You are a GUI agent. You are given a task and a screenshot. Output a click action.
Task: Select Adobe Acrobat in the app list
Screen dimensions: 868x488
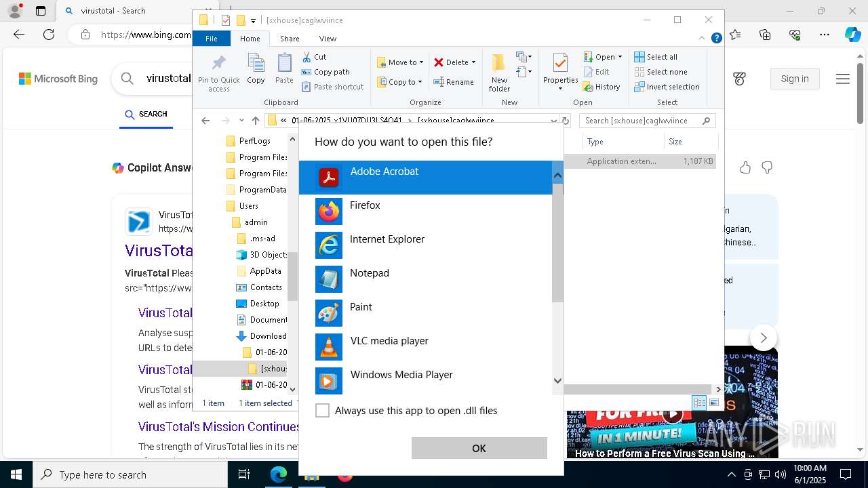[426, 178]
